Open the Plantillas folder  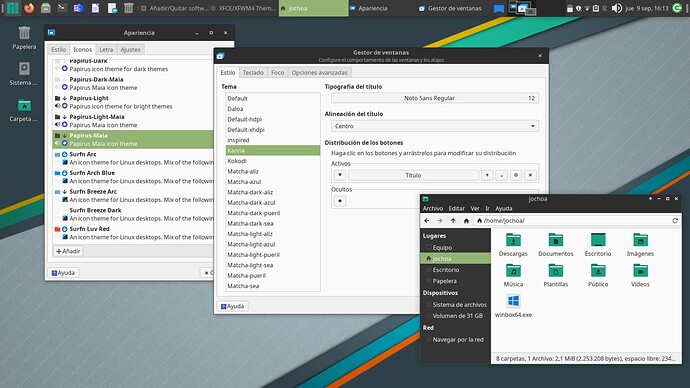[x=555, y=276]
